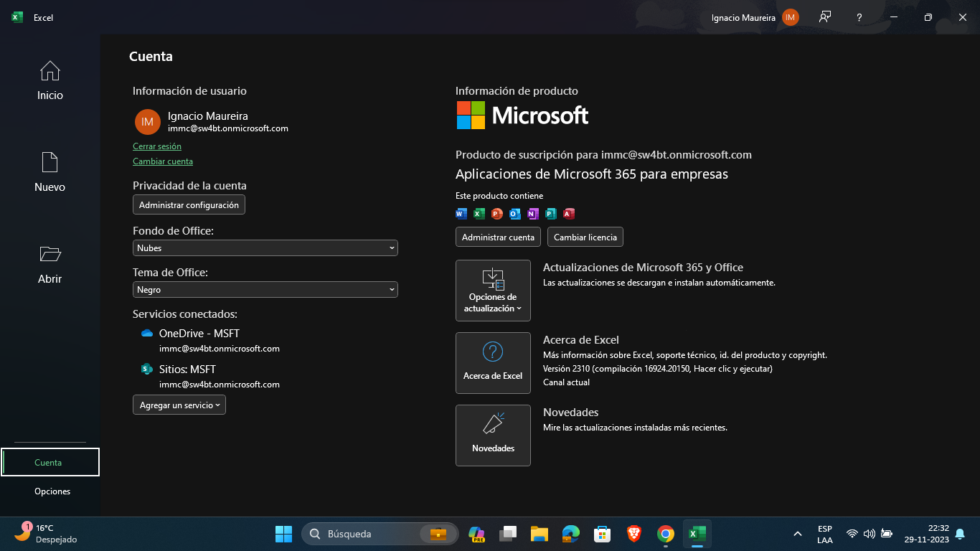Open the clock showing 22:32
The image size is (980, 551).
[927, 534]
